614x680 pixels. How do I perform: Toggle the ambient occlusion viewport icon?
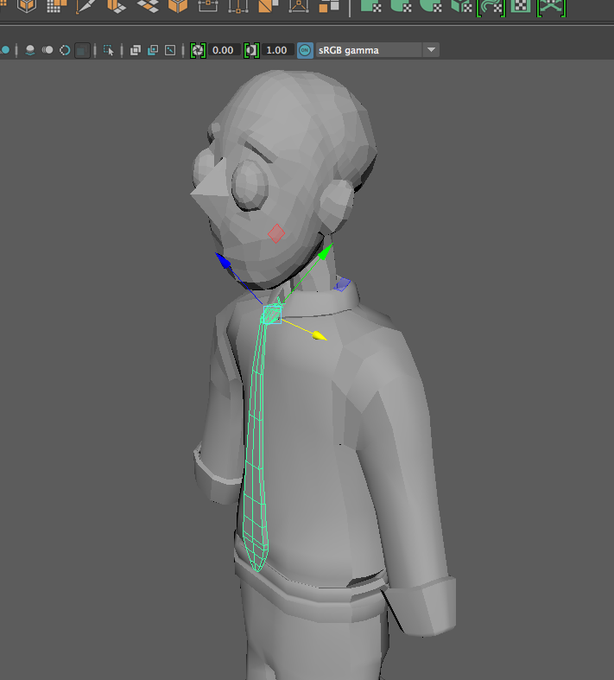click(47, 50)
